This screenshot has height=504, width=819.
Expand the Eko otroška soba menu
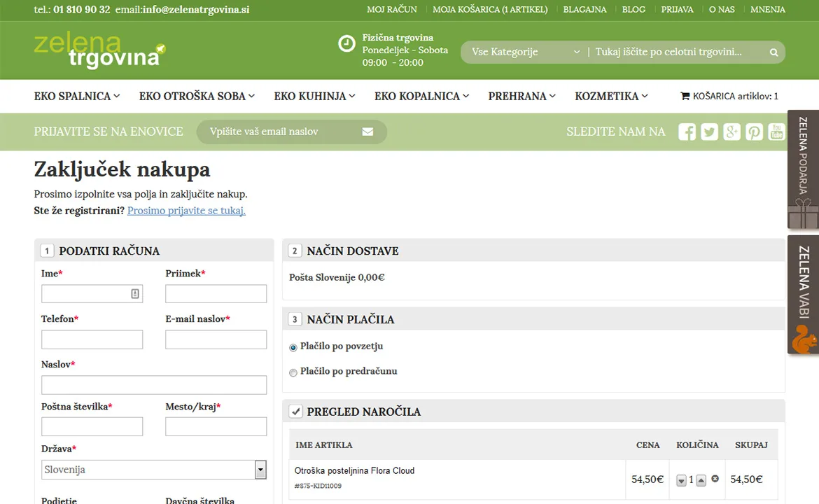click(197, 96)
